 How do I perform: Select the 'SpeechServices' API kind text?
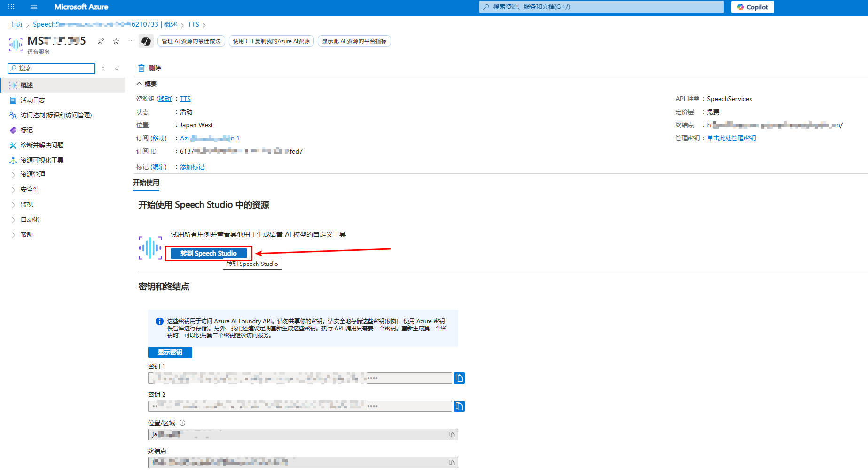coord(729,99)
